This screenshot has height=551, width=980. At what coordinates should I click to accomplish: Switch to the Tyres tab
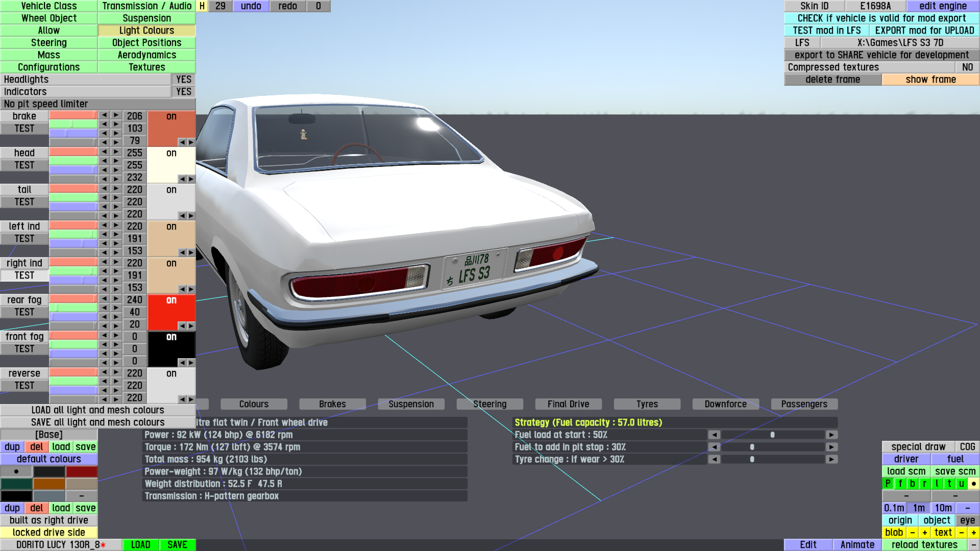click(x=647, y=404)
